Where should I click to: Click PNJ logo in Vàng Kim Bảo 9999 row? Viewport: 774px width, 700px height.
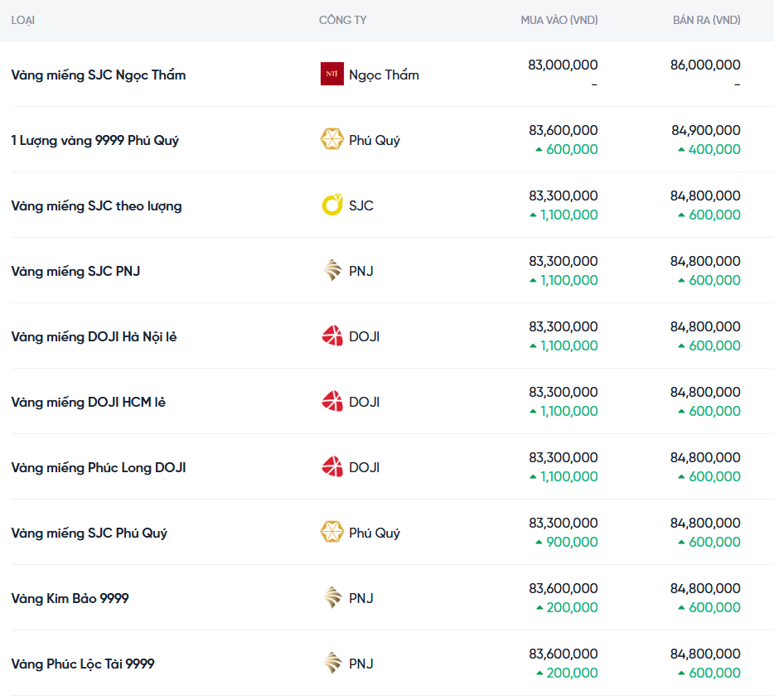[x=331, y=598]
